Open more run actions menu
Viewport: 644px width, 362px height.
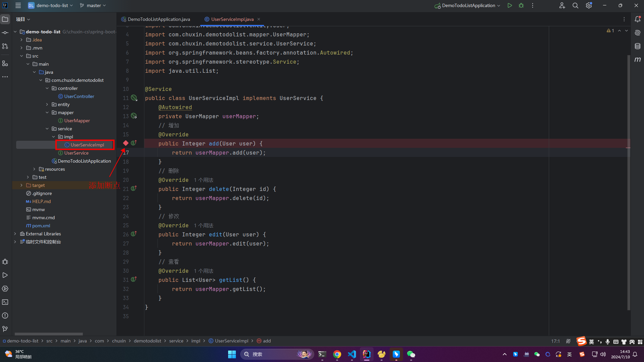[533, 5]
